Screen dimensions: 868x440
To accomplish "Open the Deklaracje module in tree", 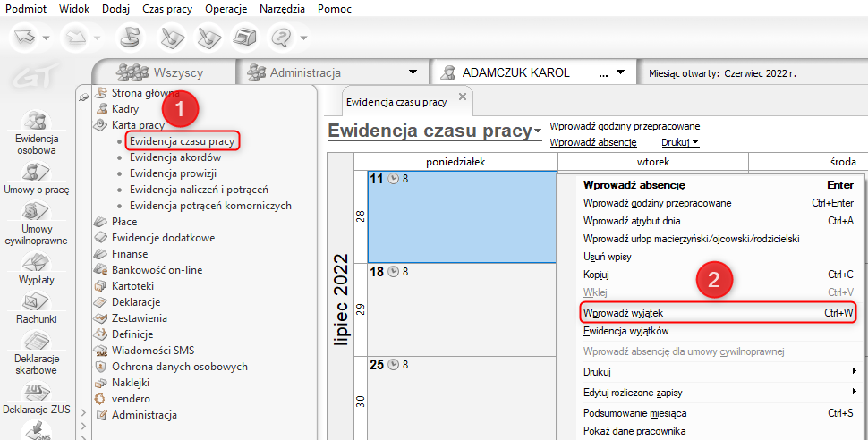I will point(136,302).
